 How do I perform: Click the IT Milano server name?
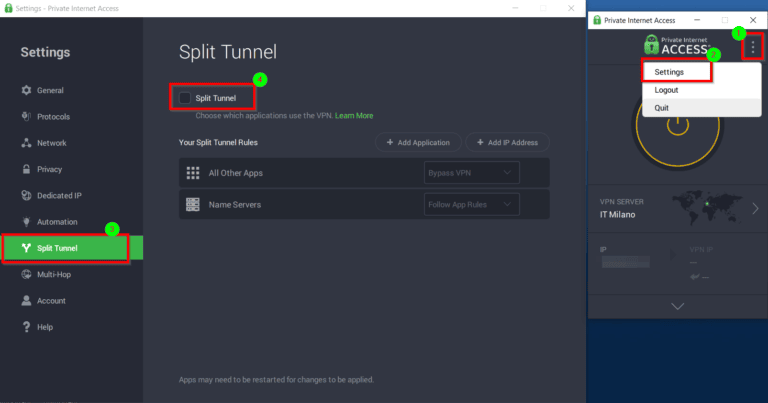tap(618, 214)
